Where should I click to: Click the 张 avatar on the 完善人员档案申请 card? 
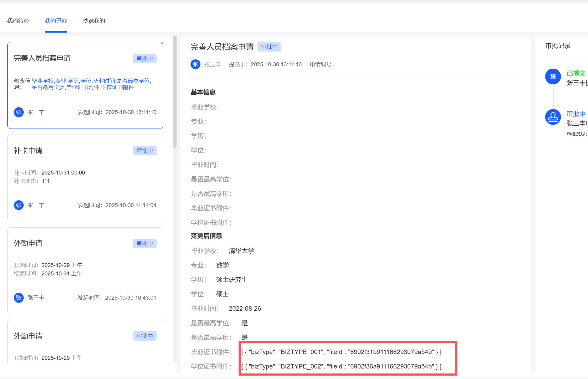coord(19,112)
